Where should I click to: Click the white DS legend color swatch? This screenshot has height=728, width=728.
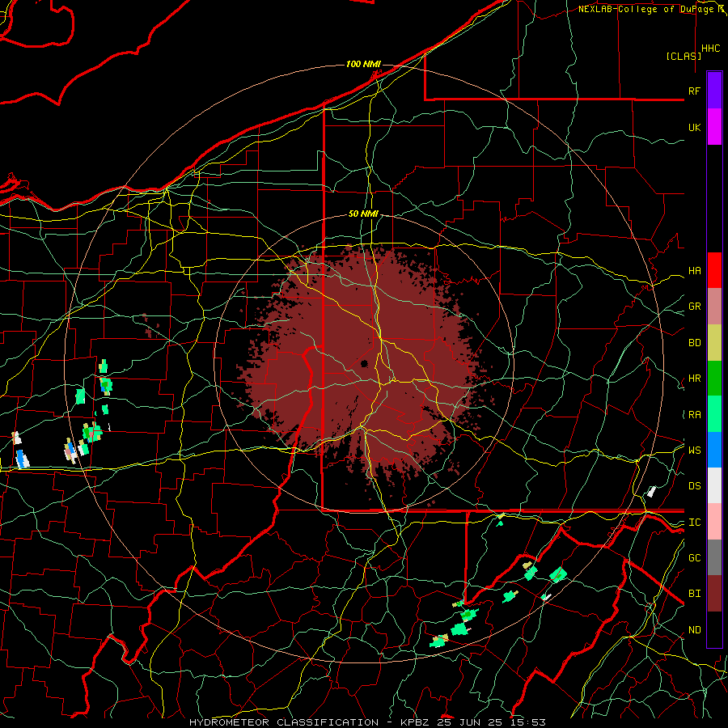[x=714, y=485]
